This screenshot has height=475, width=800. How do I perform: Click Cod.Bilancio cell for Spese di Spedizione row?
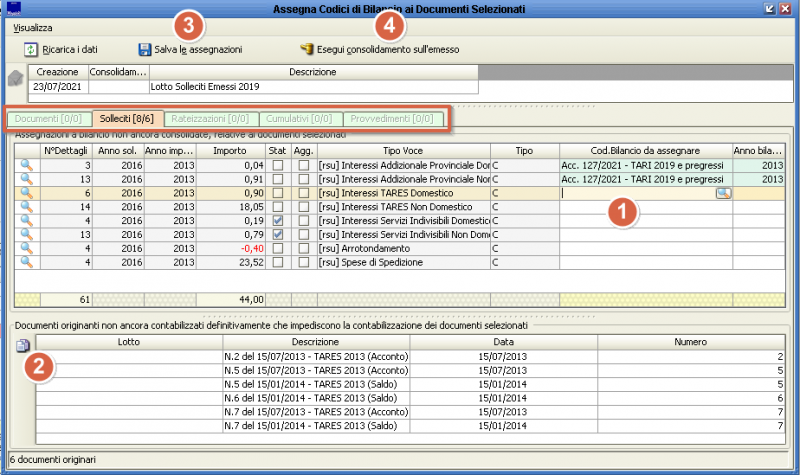pyautogui.click(x=644, y=262)
